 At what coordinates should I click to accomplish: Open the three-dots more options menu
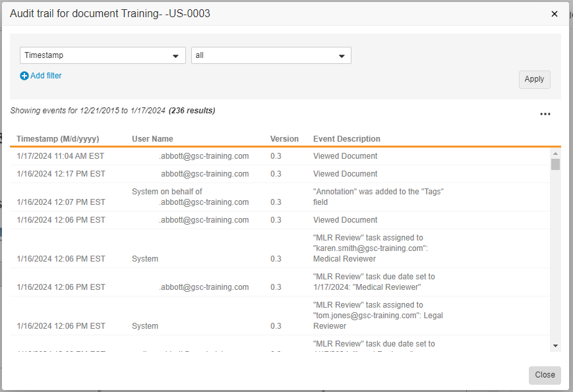pos(545,114)
